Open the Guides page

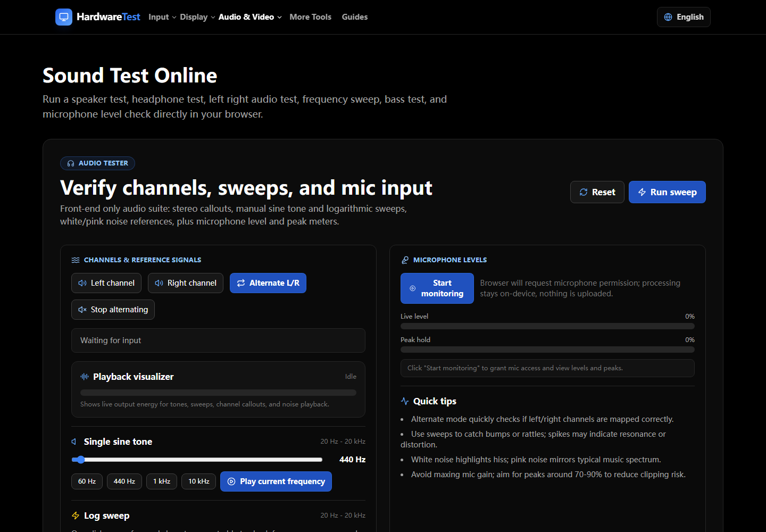pyautogui.click(x=355, y=17)
